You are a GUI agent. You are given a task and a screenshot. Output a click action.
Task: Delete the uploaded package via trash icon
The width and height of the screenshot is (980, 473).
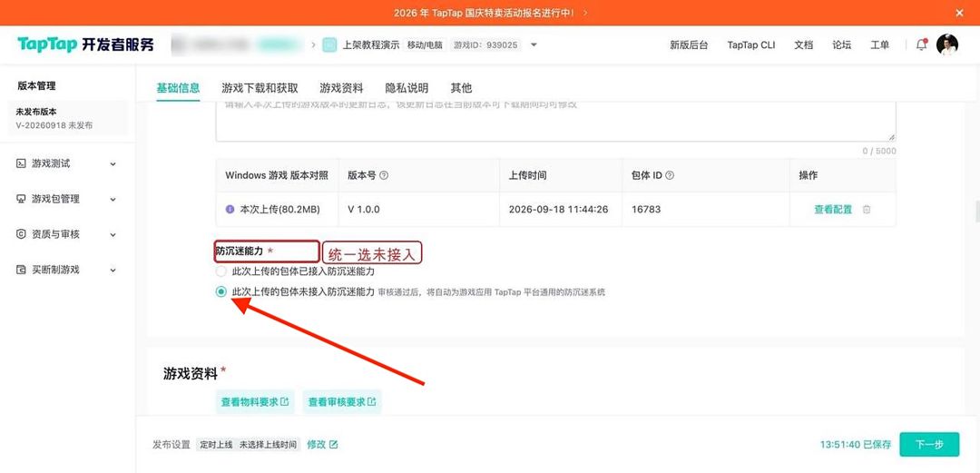(867, 210)
